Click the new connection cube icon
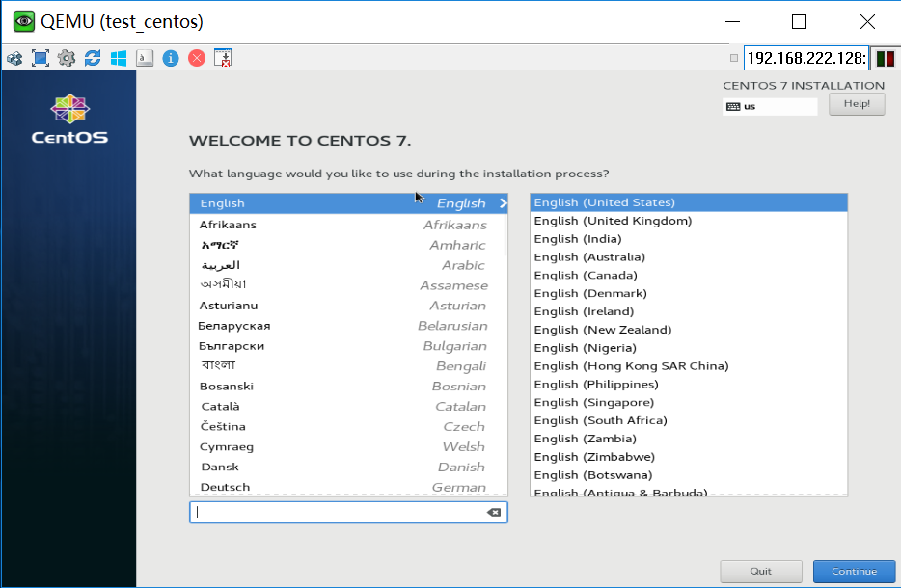 (14, 58)
